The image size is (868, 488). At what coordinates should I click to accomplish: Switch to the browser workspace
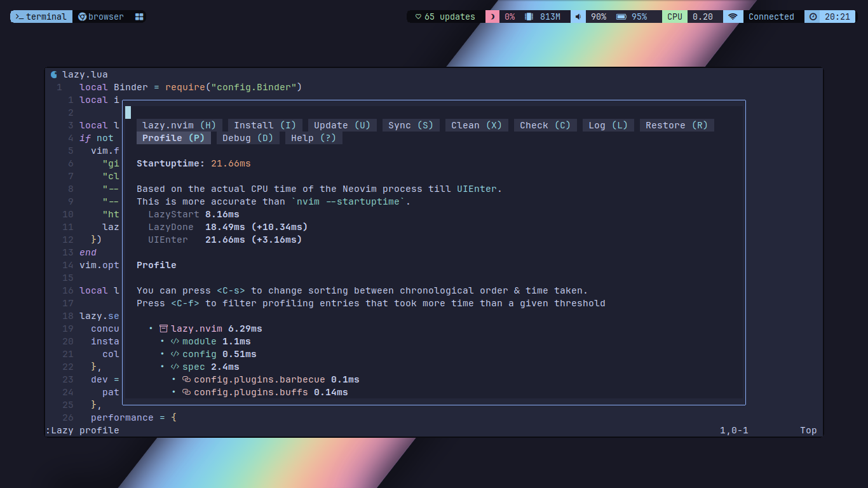[x=101, y=17]
